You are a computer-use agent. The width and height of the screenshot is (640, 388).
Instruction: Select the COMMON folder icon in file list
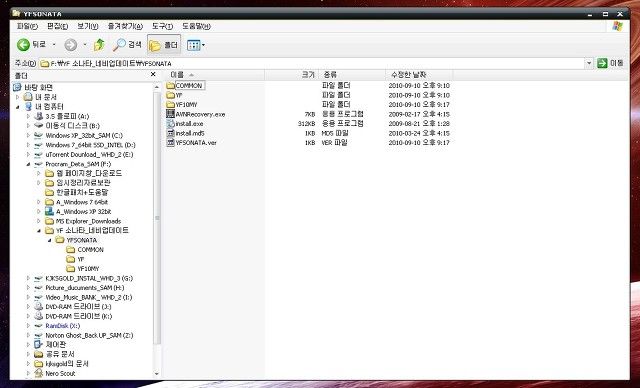coord(171,86)
